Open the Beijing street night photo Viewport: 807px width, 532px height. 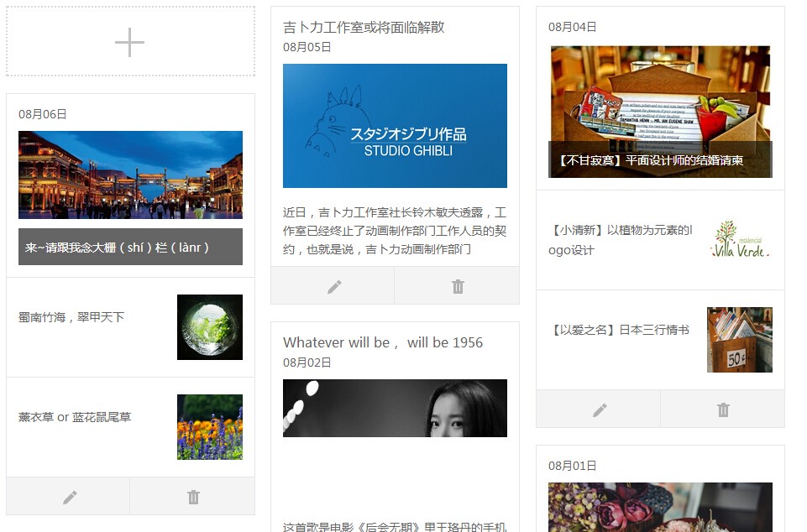click(130, 175)
